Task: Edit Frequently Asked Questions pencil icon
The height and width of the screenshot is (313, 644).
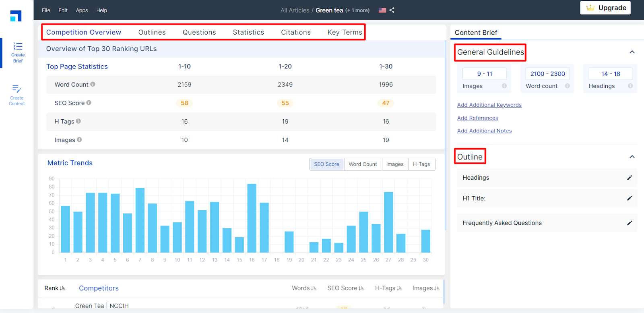Action: (x=630, y=223)
